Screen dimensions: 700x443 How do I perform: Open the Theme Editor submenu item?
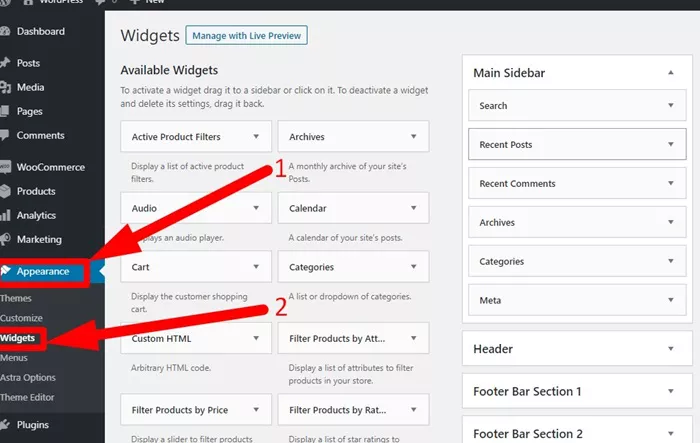click(x=27, y=397)
